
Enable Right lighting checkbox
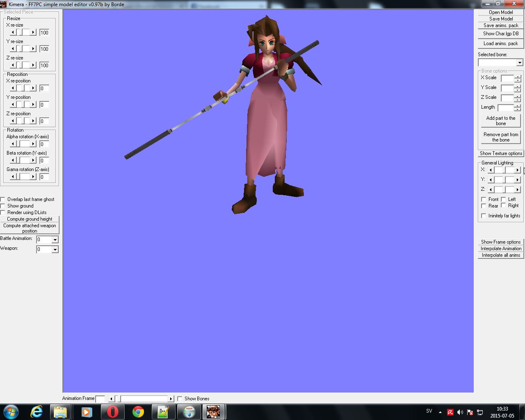click(503, 205)
